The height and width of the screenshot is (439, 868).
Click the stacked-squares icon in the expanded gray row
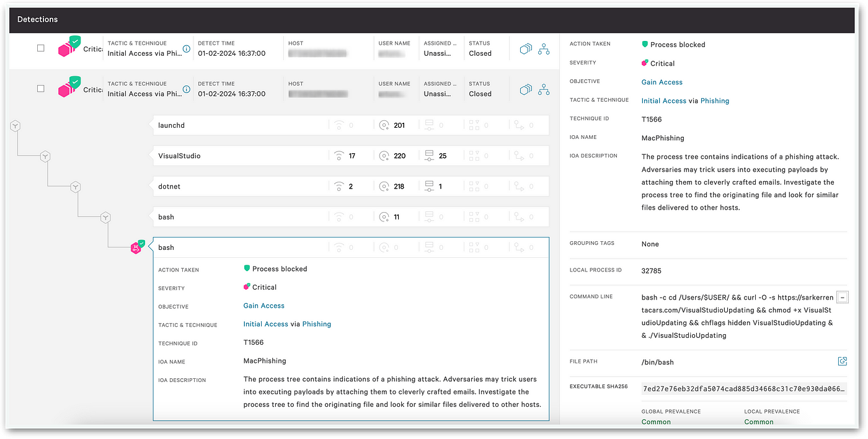pyautogui.click(x=526, y=89)
